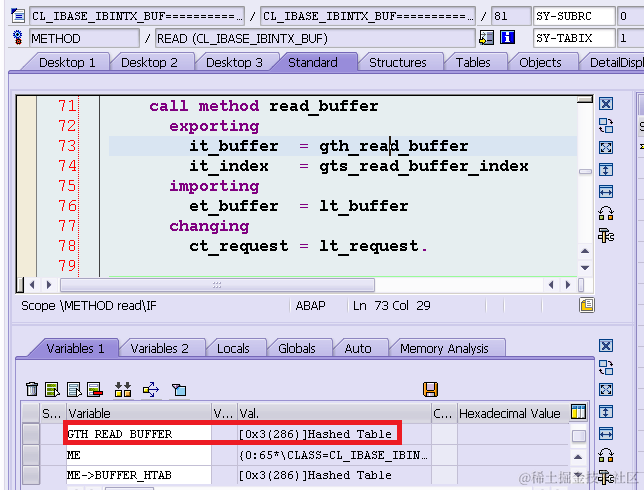Image resolution: width=644 pixels, height=490 pixels.
Task: Select the Variables 1 tab
Action: pos(75,348)
